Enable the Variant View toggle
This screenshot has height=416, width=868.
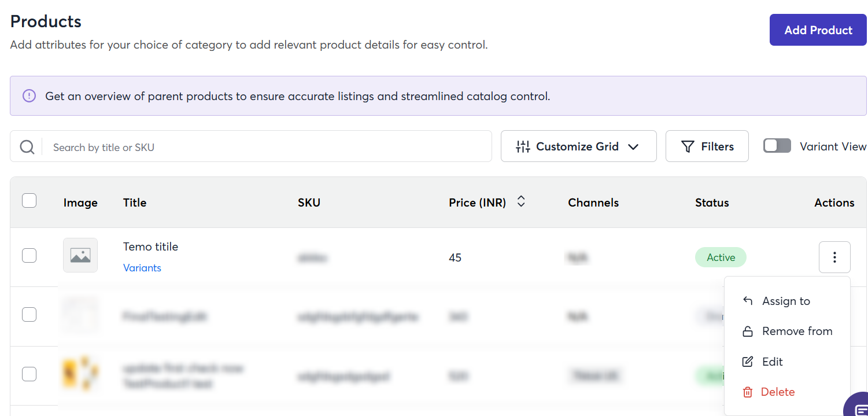coord(777,146)
